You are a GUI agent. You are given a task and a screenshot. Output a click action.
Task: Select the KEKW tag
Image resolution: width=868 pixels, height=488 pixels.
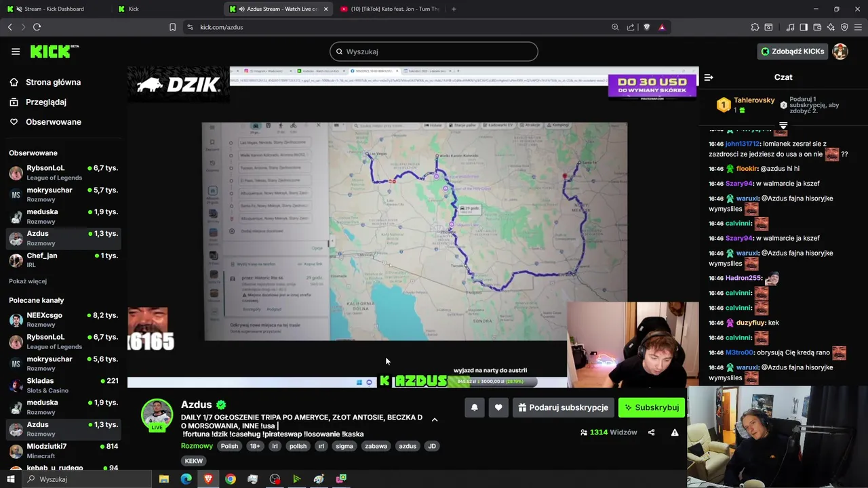point(194,461)
